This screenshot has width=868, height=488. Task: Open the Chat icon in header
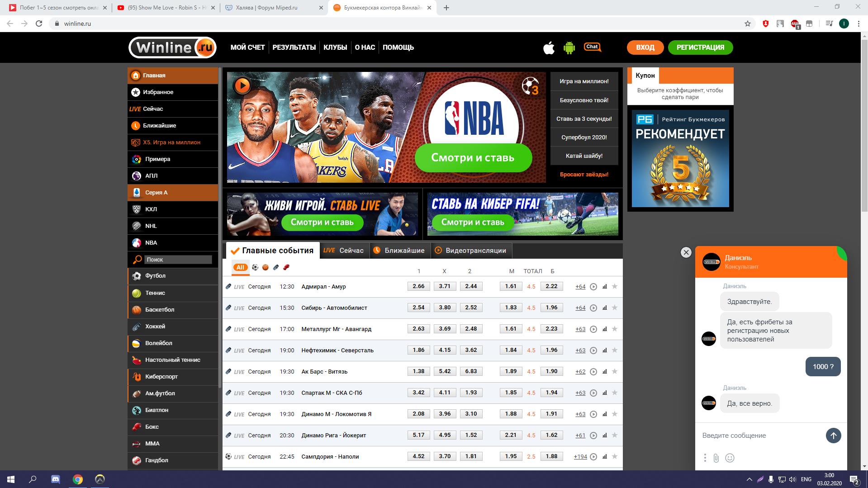coord(592,47)
